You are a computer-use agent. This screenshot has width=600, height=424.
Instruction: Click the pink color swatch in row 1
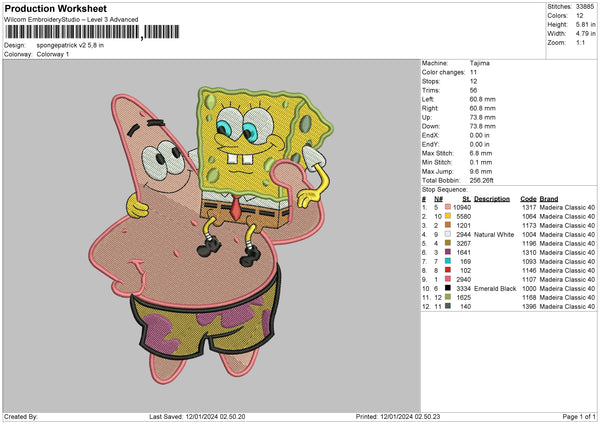point(448,207)
